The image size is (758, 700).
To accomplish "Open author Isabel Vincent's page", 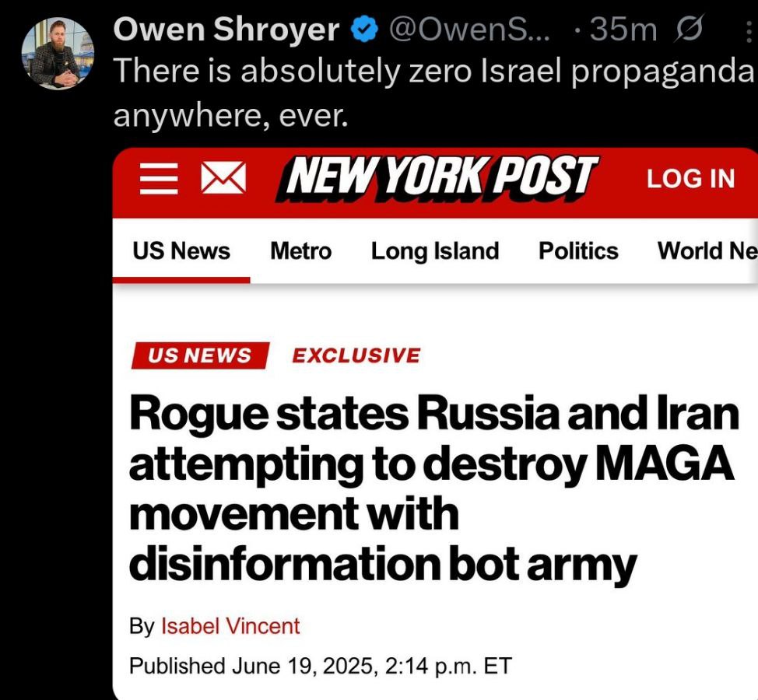I will click(230, 626).
